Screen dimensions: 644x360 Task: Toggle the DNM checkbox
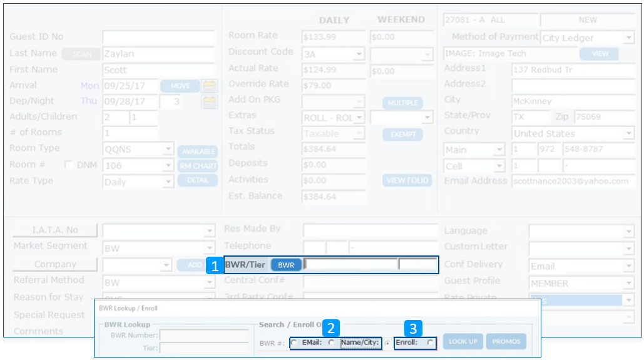pos(69,165)
